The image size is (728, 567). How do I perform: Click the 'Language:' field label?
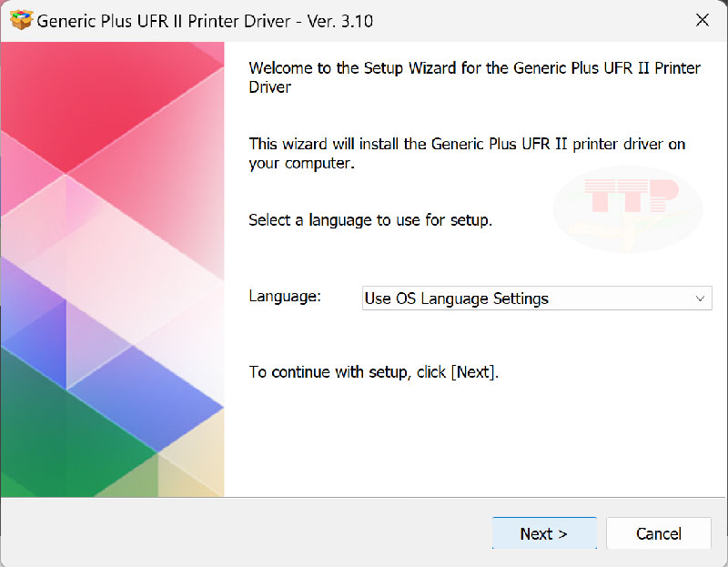tap(285, 297)
